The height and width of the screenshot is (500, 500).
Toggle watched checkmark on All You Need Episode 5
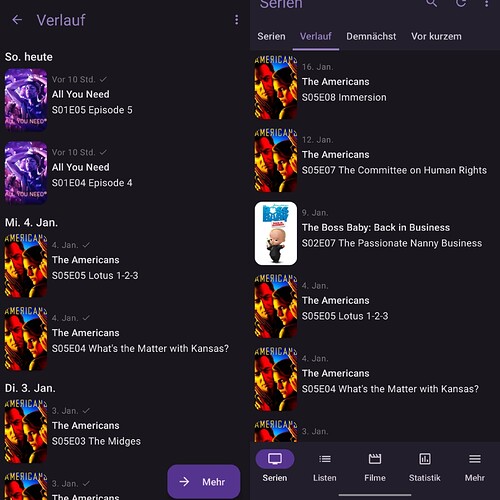(x=103, y=79)
